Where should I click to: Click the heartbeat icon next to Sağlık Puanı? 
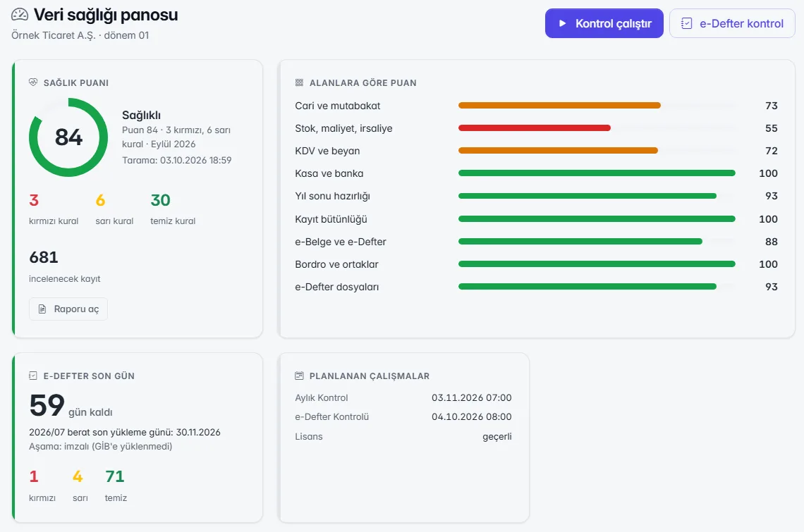(33, 82)
